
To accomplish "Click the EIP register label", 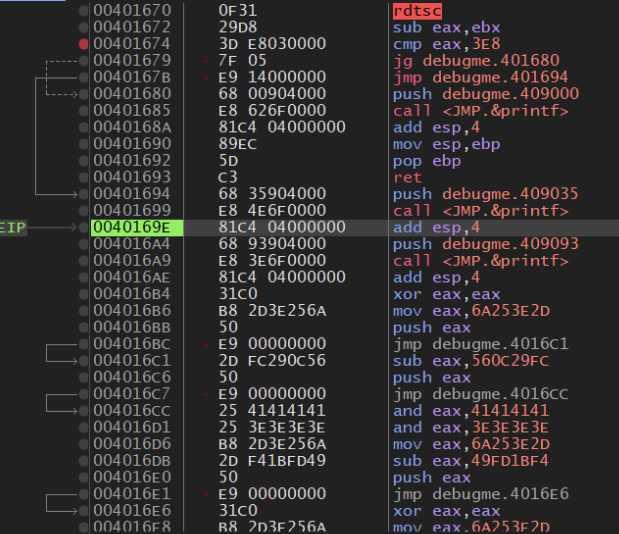I will [x=13, y=228].
